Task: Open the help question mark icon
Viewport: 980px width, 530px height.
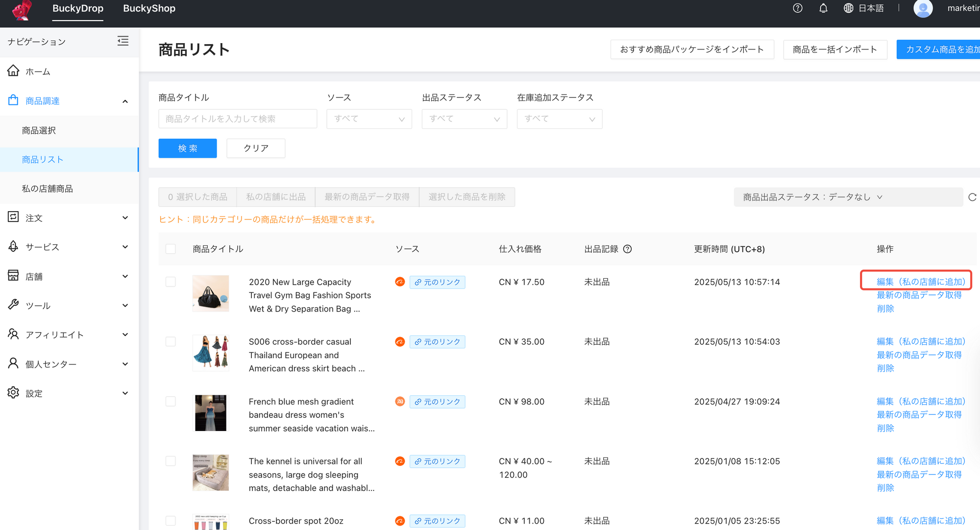Action: [x=798, y=8]
